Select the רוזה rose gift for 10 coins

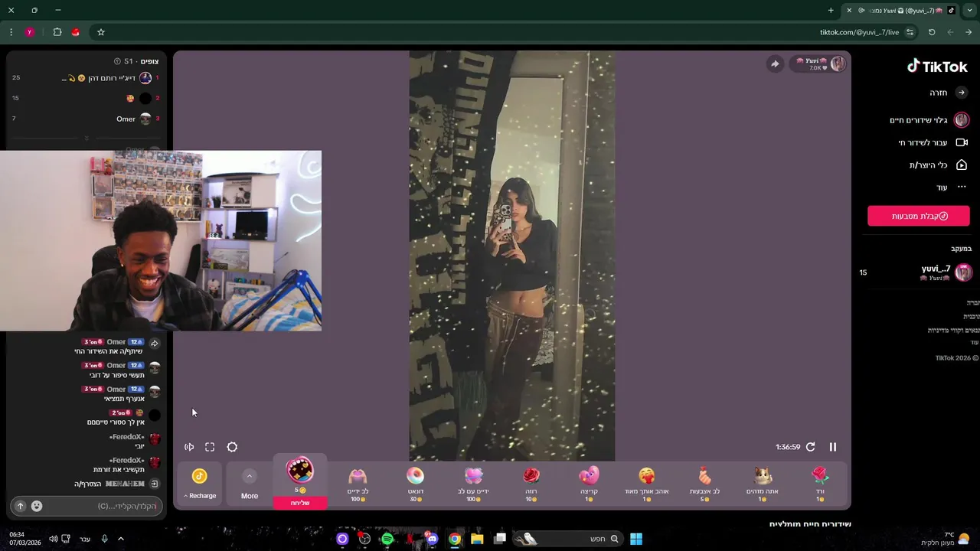(531, 484)
